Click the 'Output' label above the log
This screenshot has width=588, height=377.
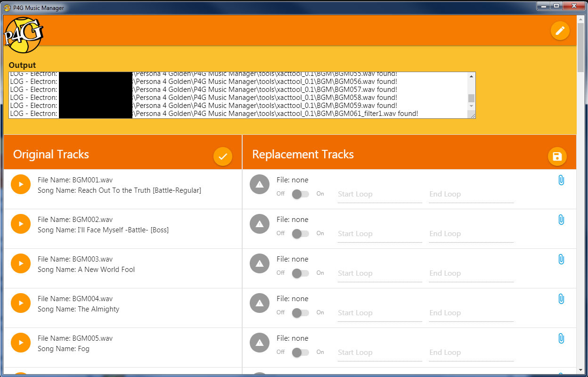tap(22, 65)
